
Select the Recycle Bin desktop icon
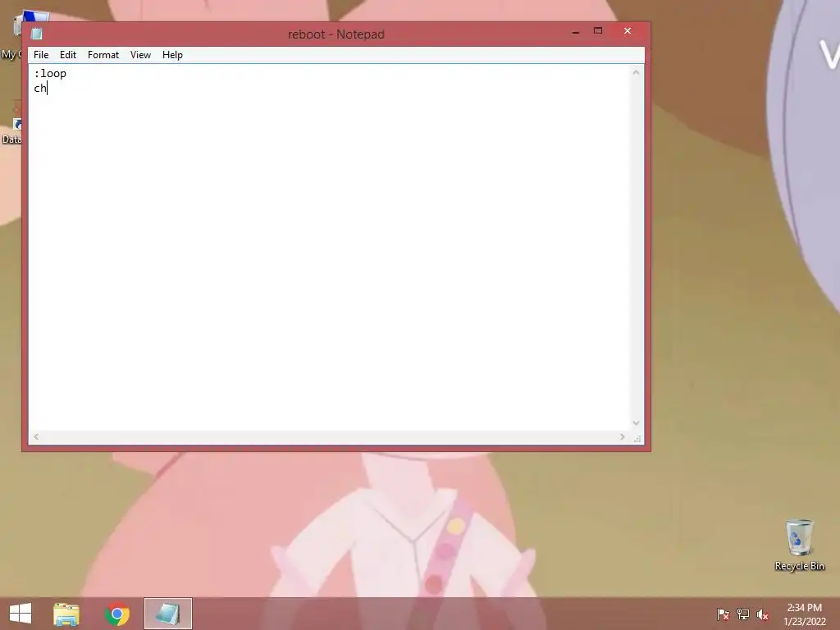pos(799,545)
